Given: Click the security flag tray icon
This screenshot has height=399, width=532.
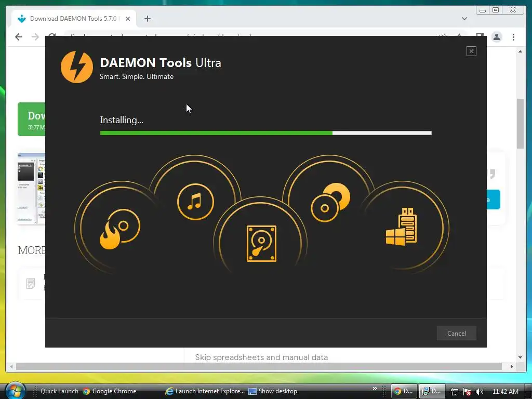Looking at the screenshot, I should tap(467, 392).
